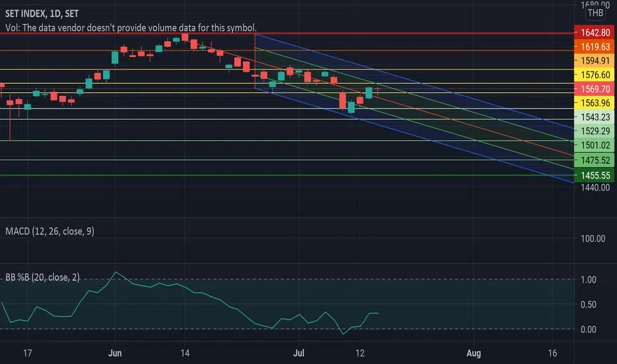This screenshot has width=617, height=364.
Task: Click the Jul label on the time axis
Action: tap(299, 353)
